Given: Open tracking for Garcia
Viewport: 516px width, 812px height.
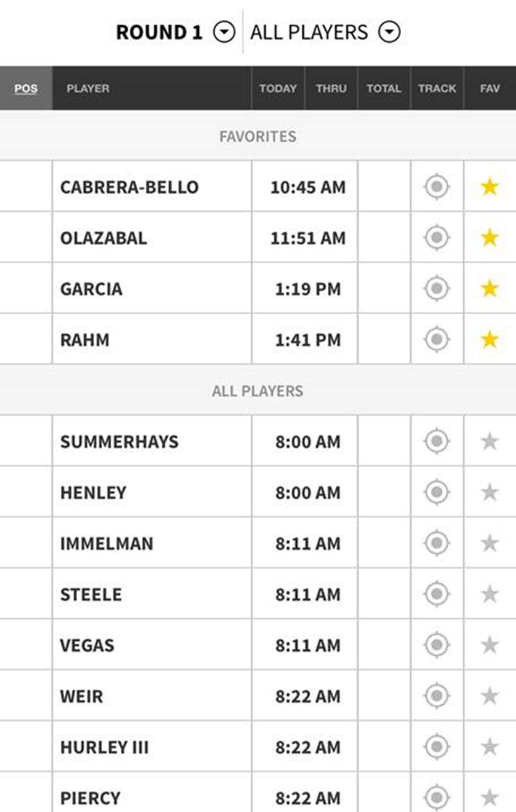Looking at the screenshot, I should pos(437,288).
